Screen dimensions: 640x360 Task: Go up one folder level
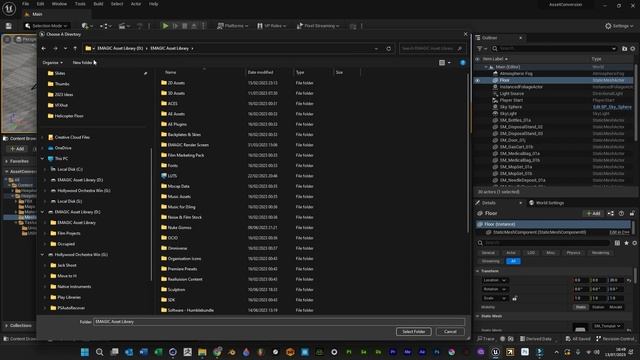pos(75,49)
